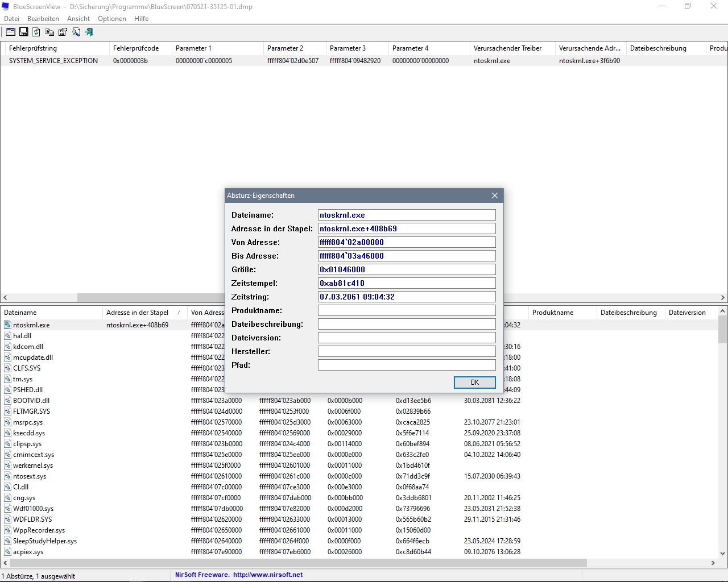
Task: Select the werkernel.sys file icon
Action: (8, 465)
